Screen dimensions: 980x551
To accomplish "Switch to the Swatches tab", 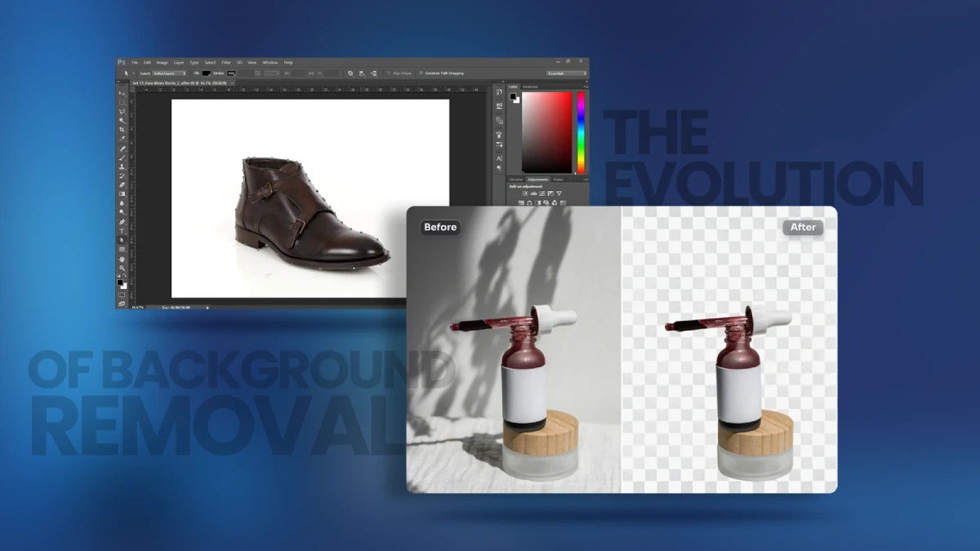I will (531, 87).
